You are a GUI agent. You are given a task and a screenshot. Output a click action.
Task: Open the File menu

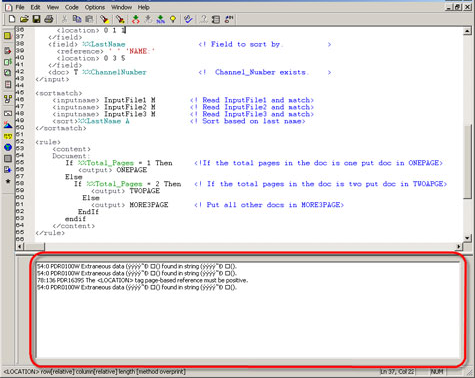20,7
